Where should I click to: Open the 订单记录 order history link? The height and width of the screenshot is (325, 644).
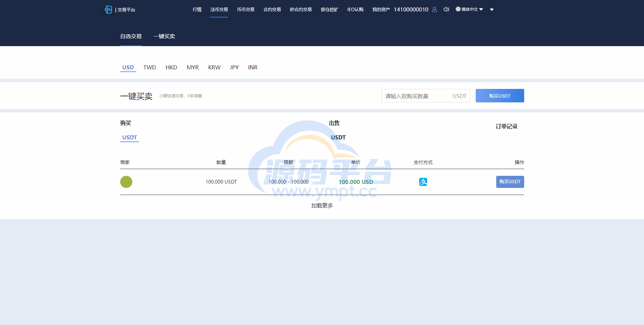pyautogui.click(x=507, y=127)
